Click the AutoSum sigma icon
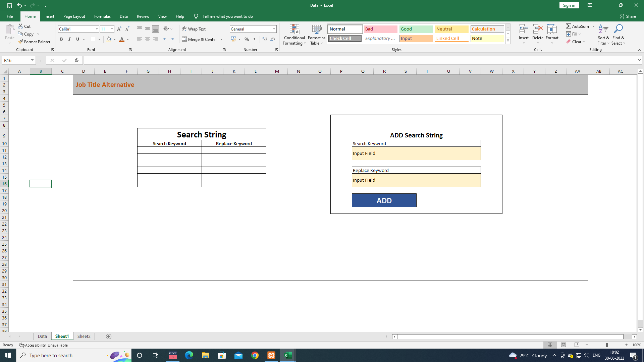644x362 pixels. pyautogui.click(x=568, y=26)
